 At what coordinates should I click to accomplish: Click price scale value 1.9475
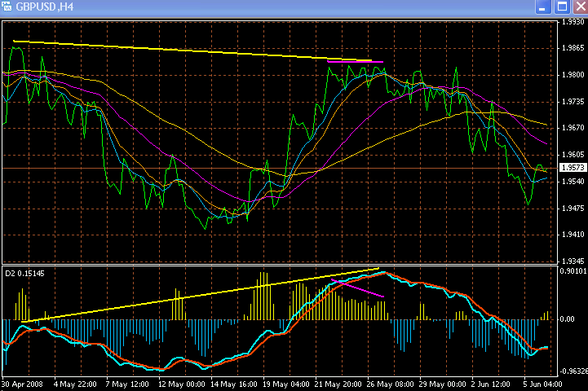point(573,208)
